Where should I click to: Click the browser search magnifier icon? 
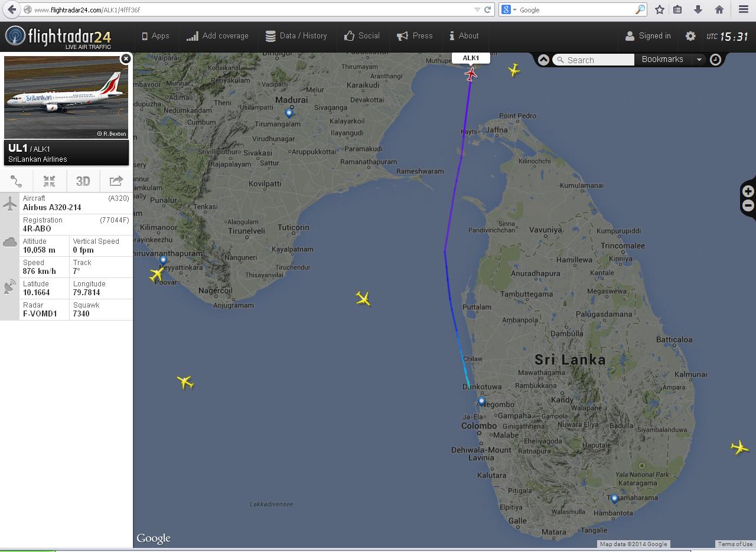[640, 10]
